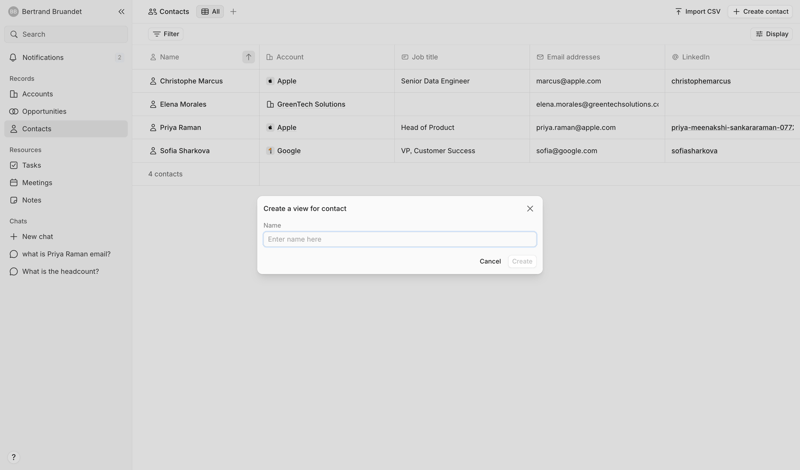Select 'VP, Customer Success' cell
This screenshot has width=800, height=470.
coord(462,151)
